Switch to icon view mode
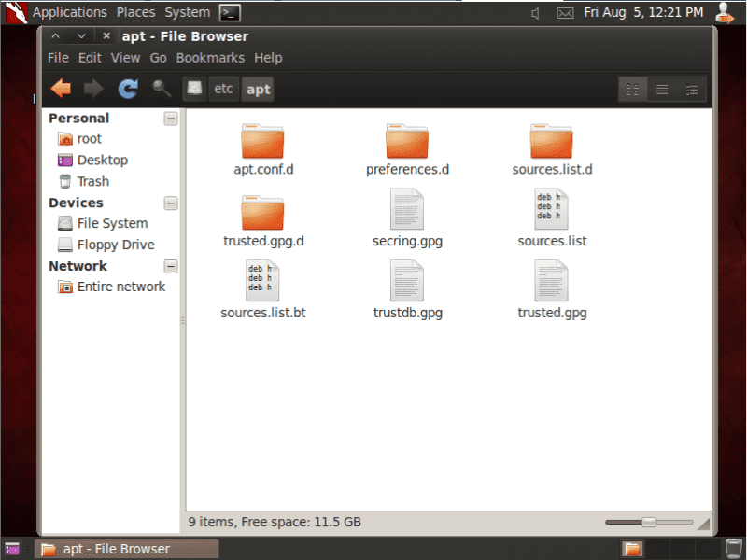 (632, 89)
